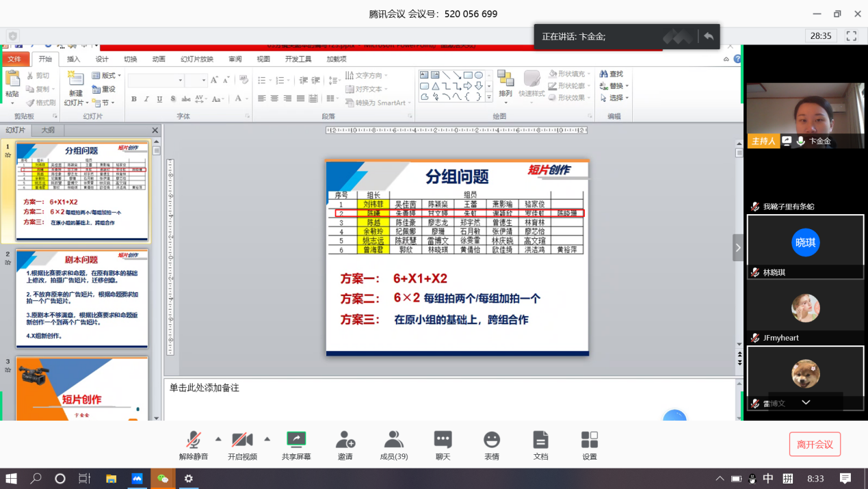Switch to the 插入 ribbon tab
This screenshot has width=868, height=489.
[x=73, y=60]
